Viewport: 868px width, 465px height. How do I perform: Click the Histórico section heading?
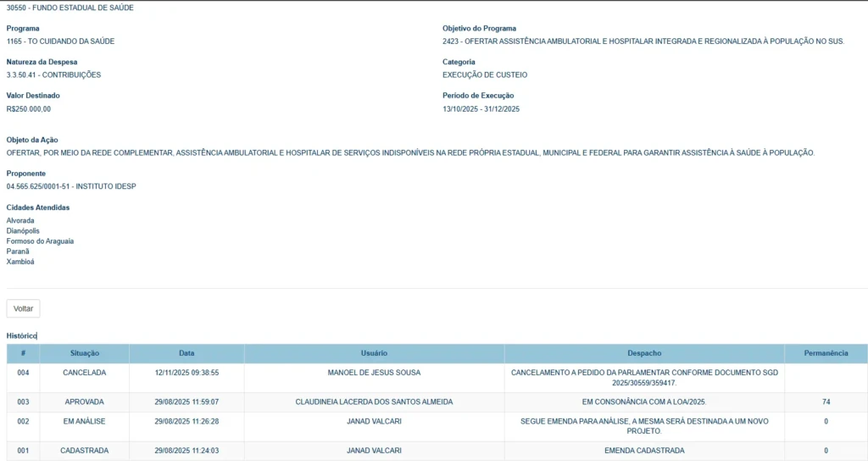[21, 336]
